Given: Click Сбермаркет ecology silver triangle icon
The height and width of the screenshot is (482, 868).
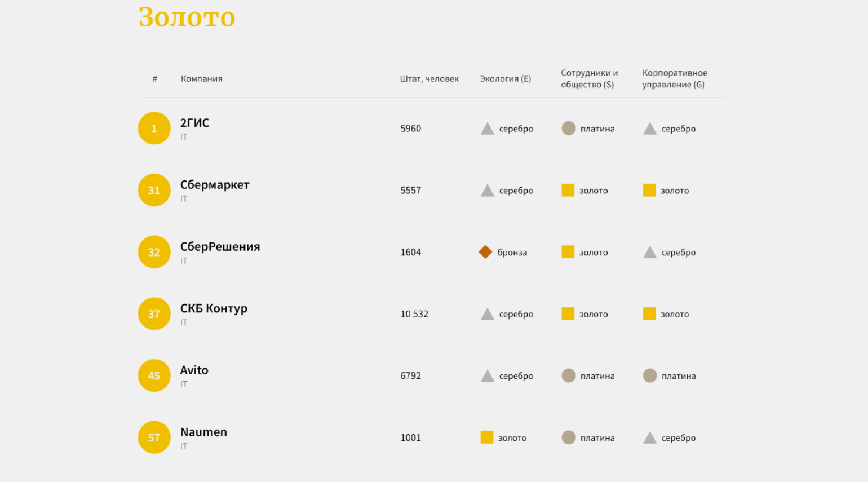Looking at the screenshot, I should pyautogui.click(x=487, y=191).
